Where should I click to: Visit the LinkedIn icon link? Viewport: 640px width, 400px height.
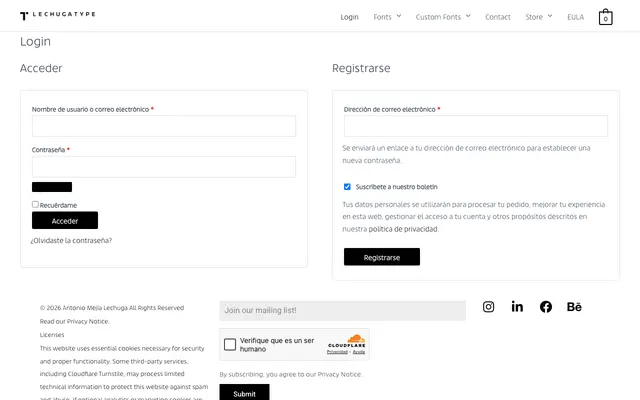(x=517, y=307)
